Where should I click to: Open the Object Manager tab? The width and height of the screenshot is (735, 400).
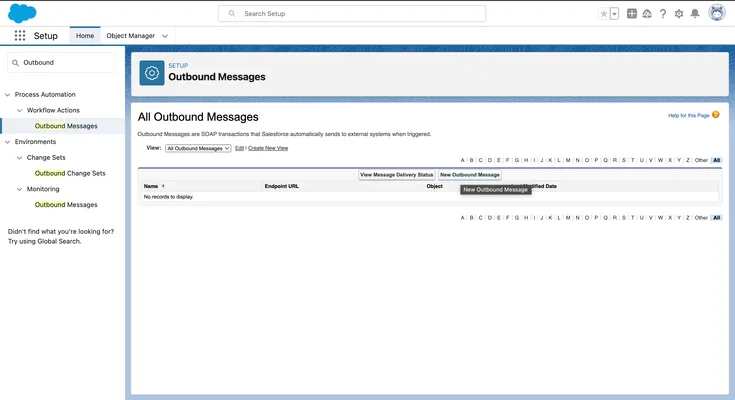coord(130,36)
